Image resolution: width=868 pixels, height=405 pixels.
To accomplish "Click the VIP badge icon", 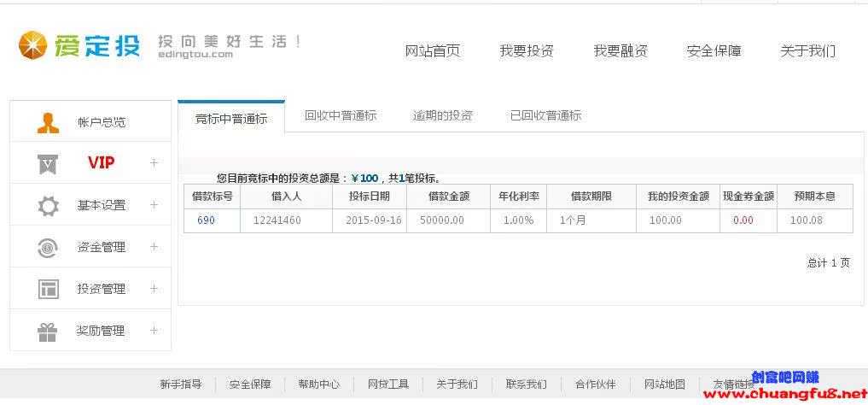I will [x=48, y=164].
